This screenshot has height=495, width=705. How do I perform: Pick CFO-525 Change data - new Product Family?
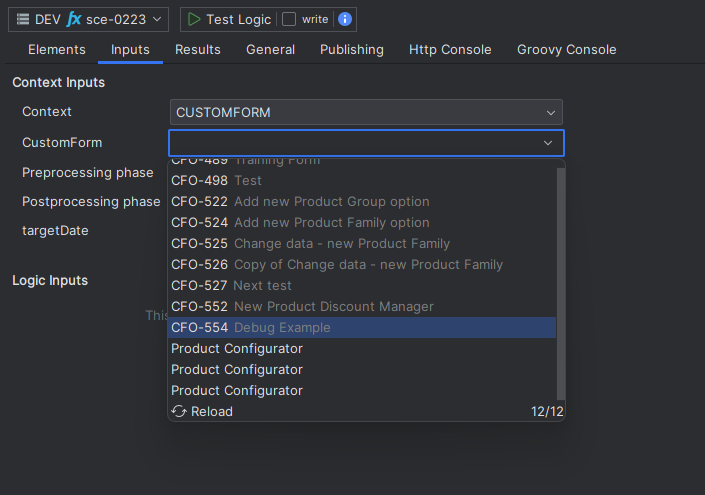(362, 243)
